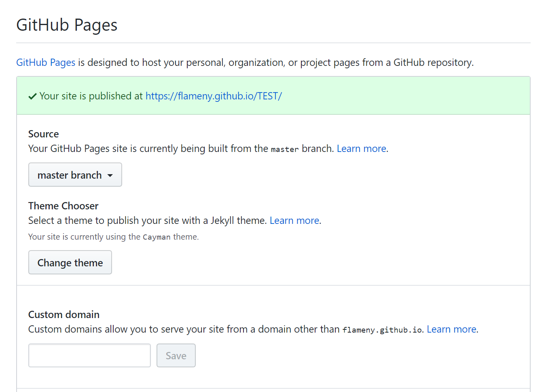544x392 pixels.
Task: Open the master branch source dropdown
Action: [75, 175]
